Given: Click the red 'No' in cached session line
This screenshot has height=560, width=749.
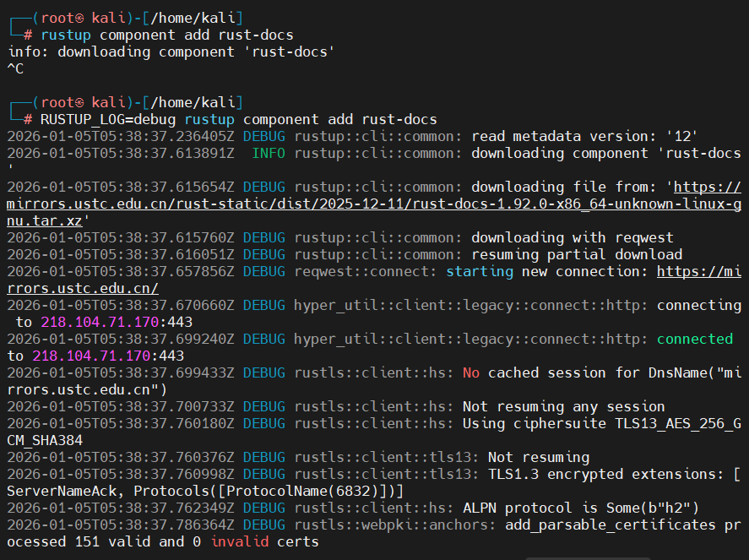Looking at the screenshot, I should click(x=470, y=372).
